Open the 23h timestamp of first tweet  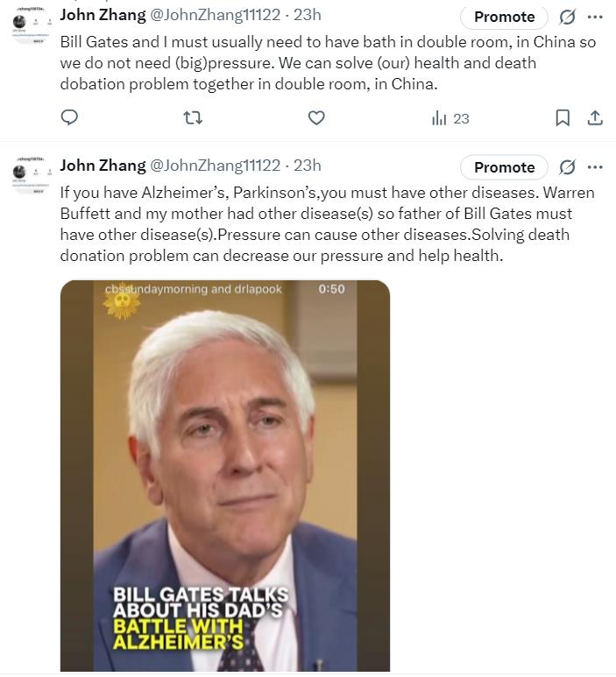click(x=308, y=15)
